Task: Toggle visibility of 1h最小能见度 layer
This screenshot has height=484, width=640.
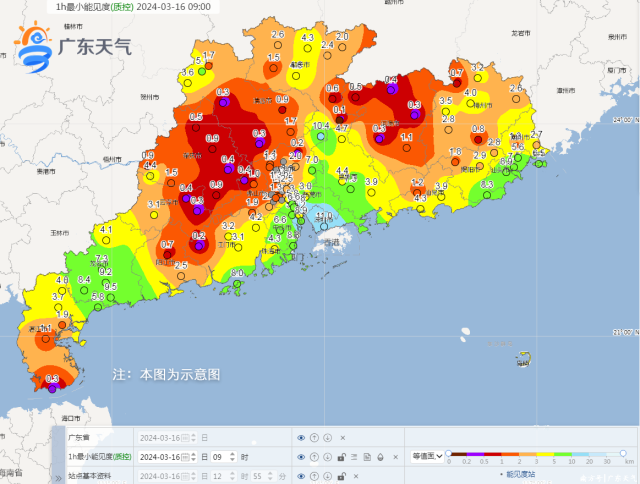Action: click(x=301, y=457)
